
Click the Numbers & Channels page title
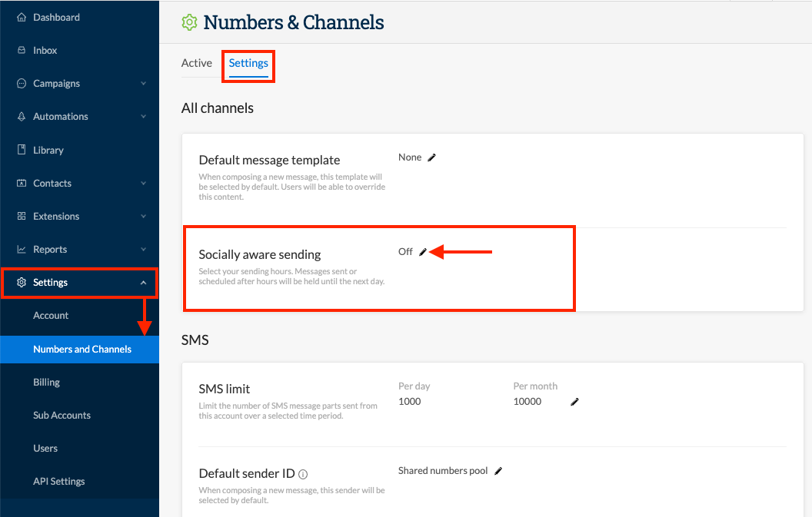point(294,23)
